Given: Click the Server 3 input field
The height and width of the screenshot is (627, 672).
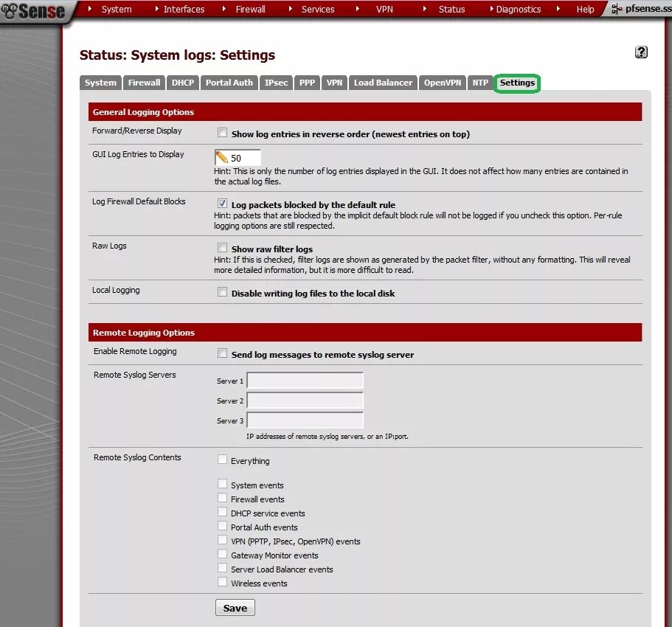Looking at the screenshot, I should click(x=305, y=420).
